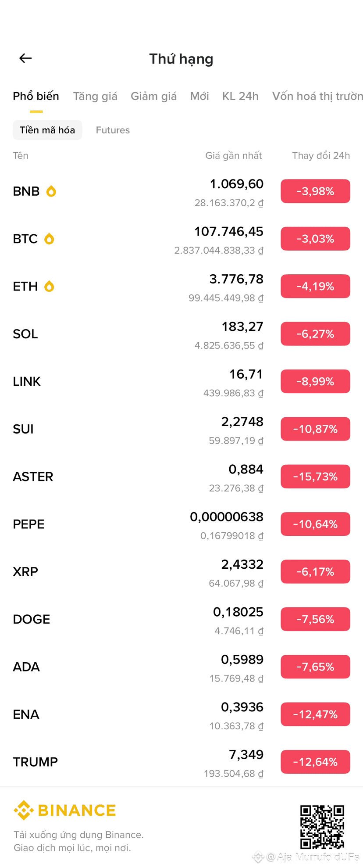Open the TRUMP coin row

[x=181, y=762]
